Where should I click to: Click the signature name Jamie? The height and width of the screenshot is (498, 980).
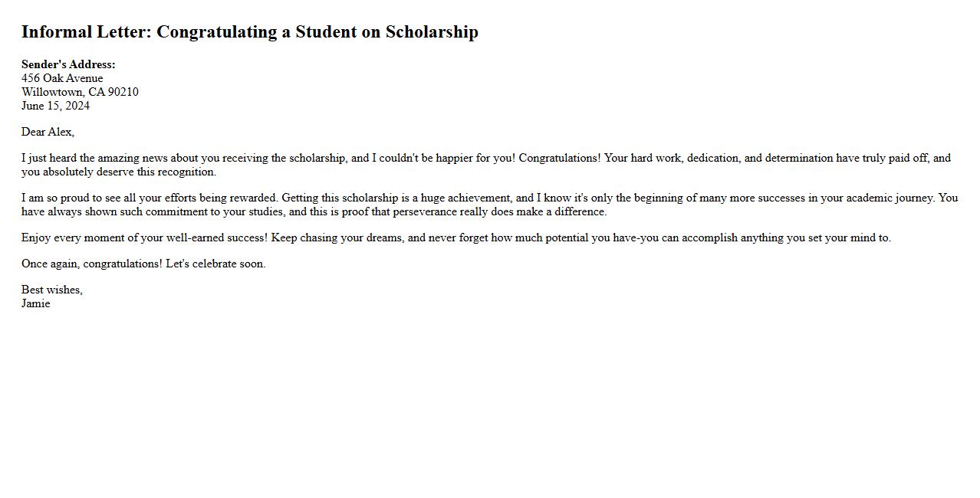(36, 304)
